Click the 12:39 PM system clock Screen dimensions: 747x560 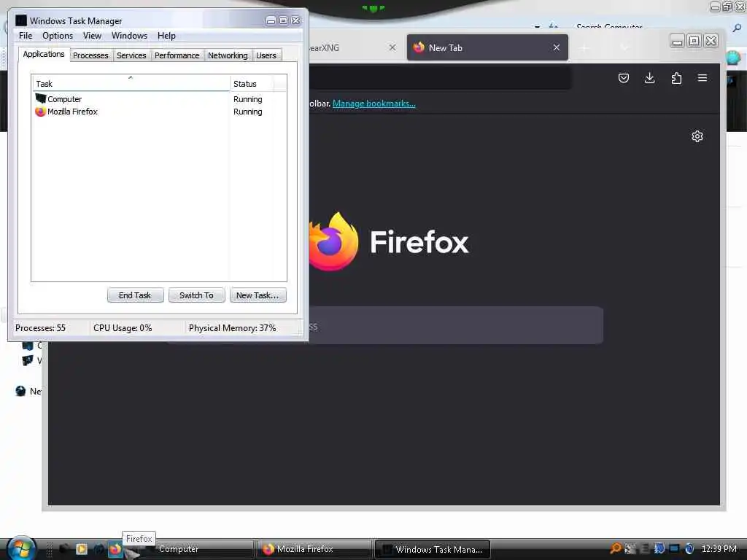pos(719,548)
